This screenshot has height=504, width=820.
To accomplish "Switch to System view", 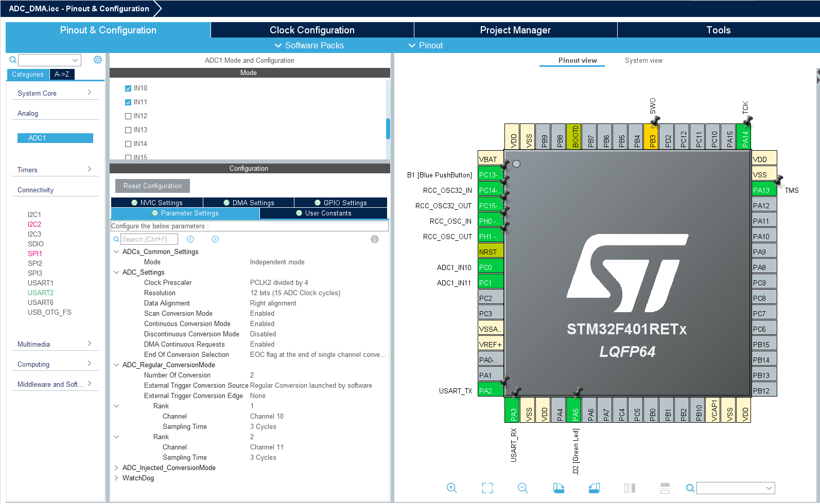I will pos(643,60).
